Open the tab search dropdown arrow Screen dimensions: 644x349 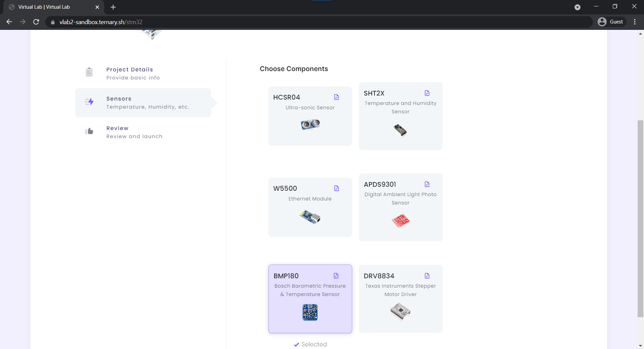point(577,7)
